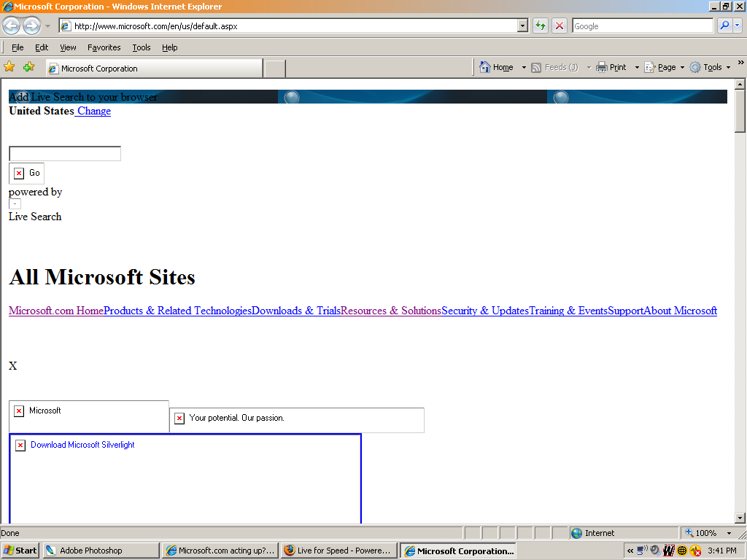Click the Home icon in command bar
Screen dimensions: 747x560
[x=485, y=67]
